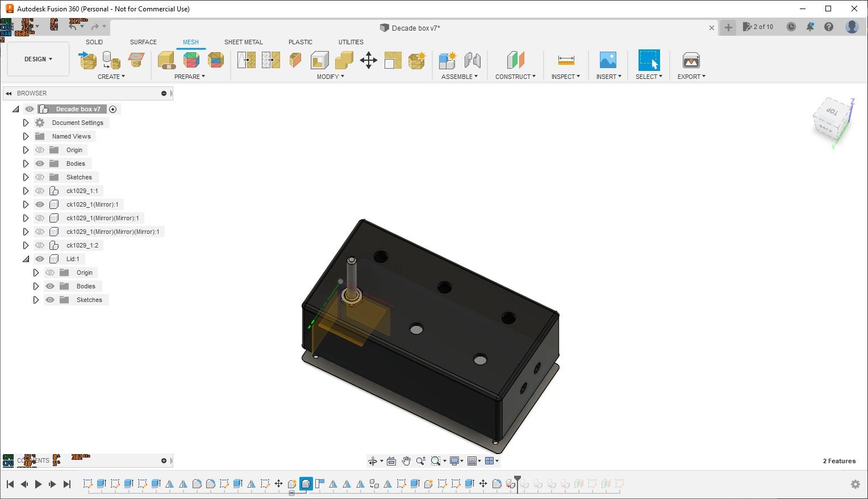Open the notifications bell
Screen dimensions: 868x499
click(x=810, y=27)
